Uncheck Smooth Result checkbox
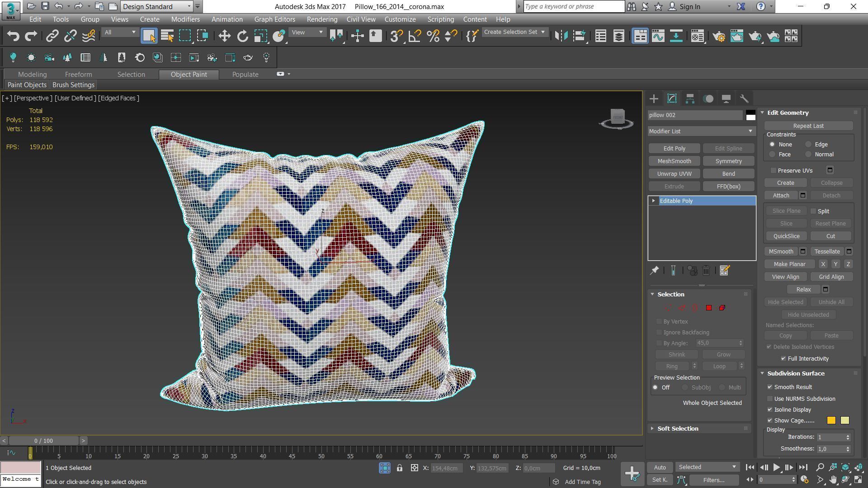 (x=770, y=387)
